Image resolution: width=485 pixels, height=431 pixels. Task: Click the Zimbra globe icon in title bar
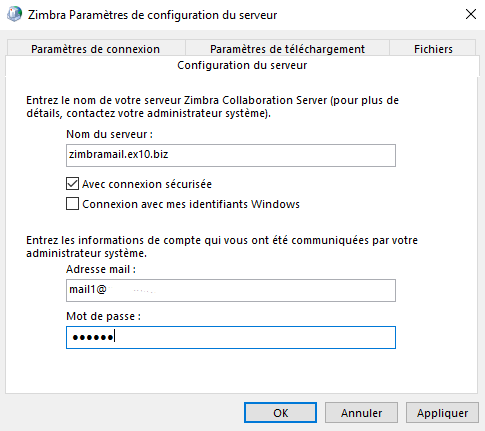point(14,14)
